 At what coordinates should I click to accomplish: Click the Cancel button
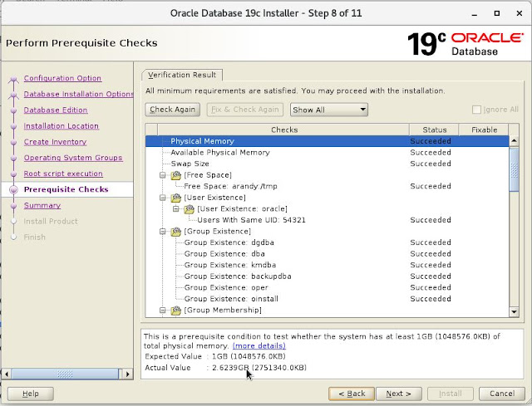[x=502, y=394]
